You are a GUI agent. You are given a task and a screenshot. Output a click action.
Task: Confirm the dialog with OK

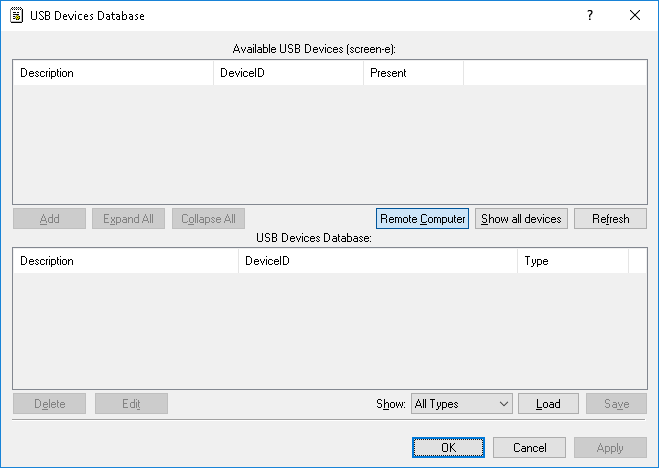448,448
